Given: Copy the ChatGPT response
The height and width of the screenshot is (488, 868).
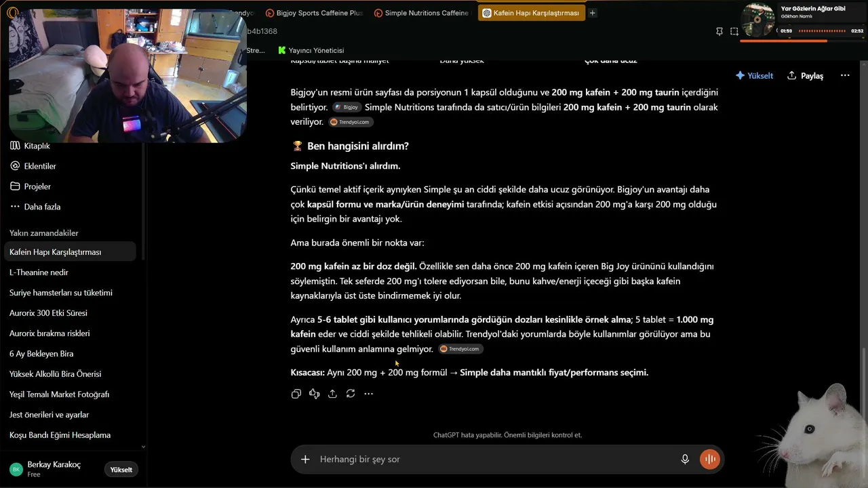Looking at the screenshot, I should click(296, 394).
